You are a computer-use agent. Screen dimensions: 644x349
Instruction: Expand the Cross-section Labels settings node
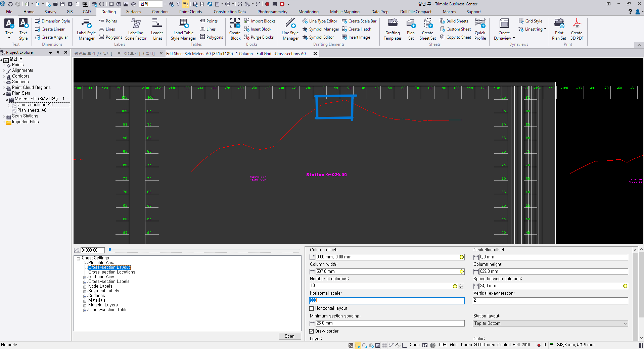click(85, 282)
